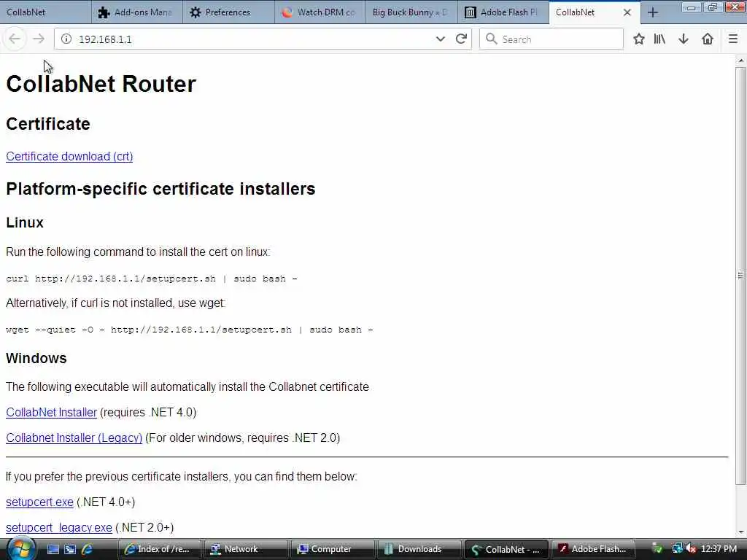Viewport: 747px width, 560px height.
Task: Download setupcert.exe
Action: point(39,502)
